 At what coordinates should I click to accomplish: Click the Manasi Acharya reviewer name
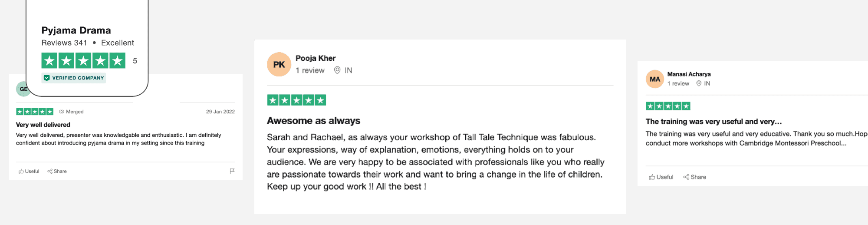pos(689,74)
